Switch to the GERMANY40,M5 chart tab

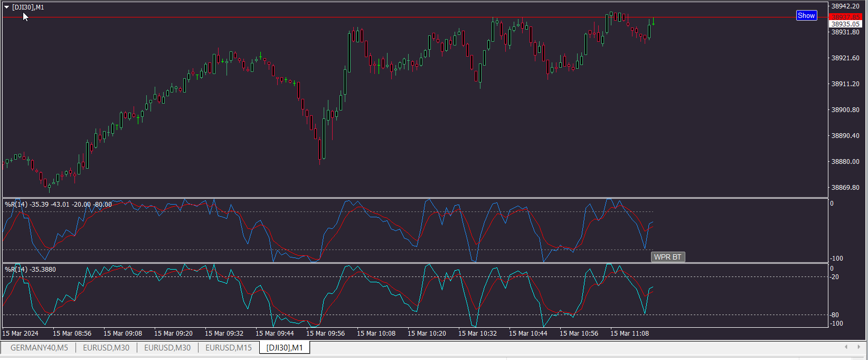(x=39, y=348)
